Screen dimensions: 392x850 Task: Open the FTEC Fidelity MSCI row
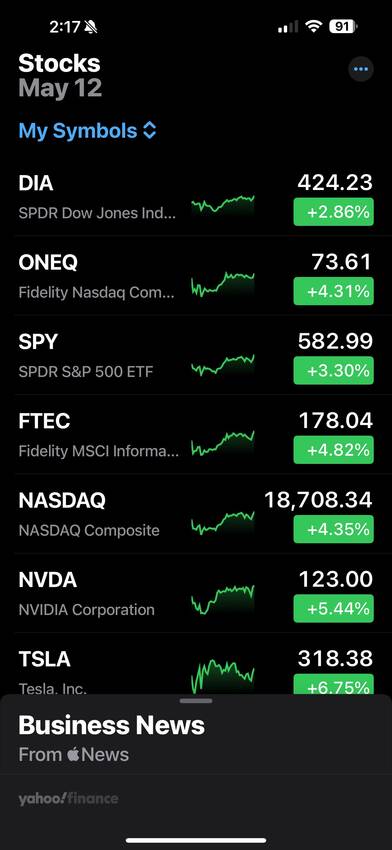pyautogui.click(x=196, y=435)
